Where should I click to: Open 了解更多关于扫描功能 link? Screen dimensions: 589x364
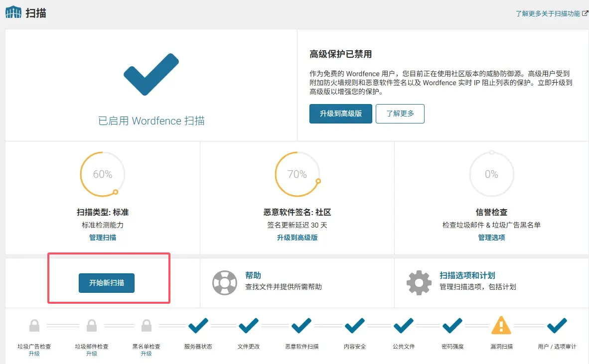pos(548,13)
